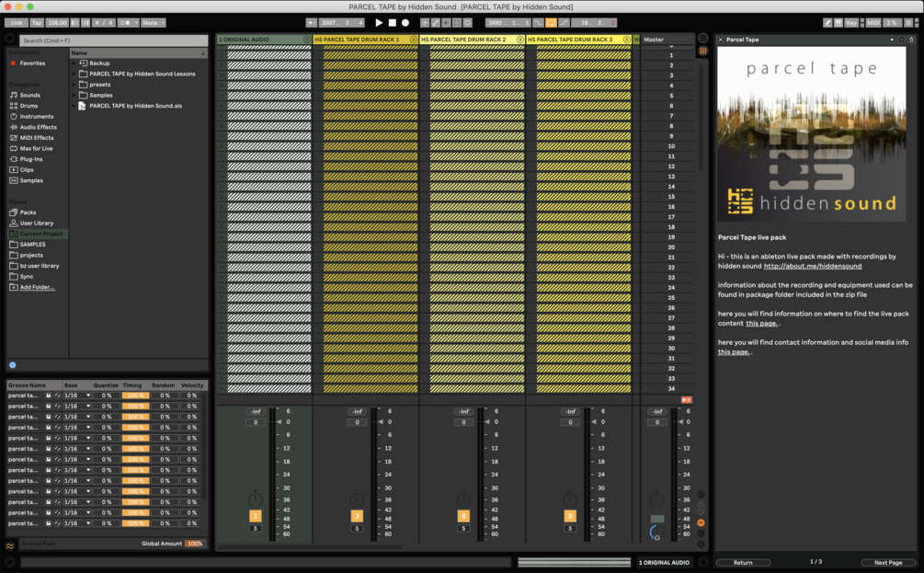Go to Next Page in help view
The image size is (924, 573).
[888, 562]
